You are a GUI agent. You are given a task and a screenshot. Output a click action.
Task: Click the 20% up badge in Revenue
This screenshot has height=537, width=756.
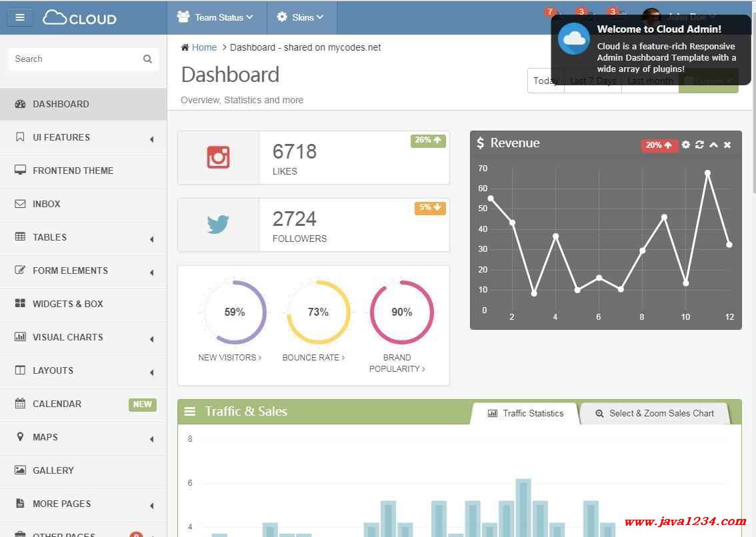tap(659, 145)
